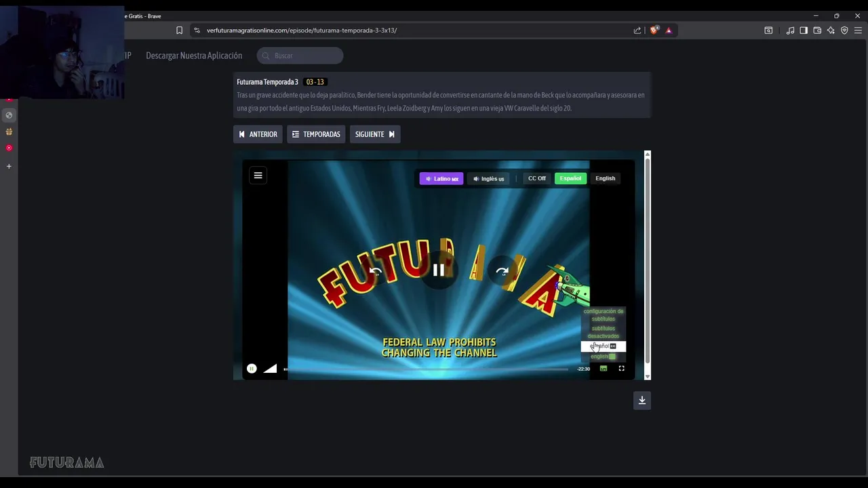Open Brave Rewards triangle icon

coord(669,30)
